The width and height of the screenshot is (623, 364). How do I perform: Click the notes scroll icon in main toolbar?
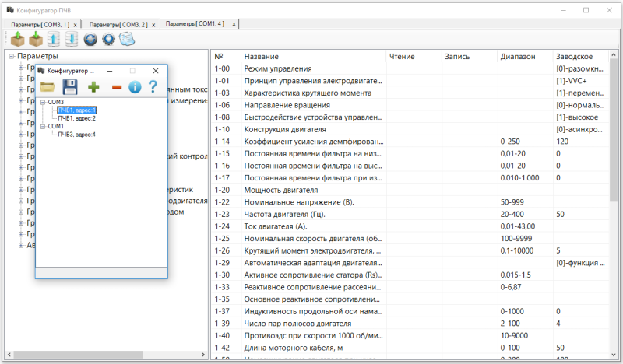pyautogui.click(x=127, y=39)
